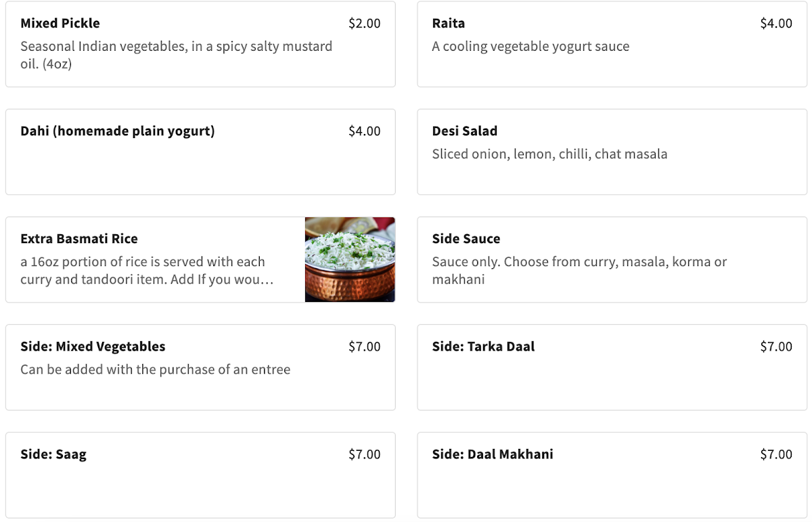Choose Side: Tarka Daal card
This screenshot has height=522, width=812.
[x=612, y=367]
